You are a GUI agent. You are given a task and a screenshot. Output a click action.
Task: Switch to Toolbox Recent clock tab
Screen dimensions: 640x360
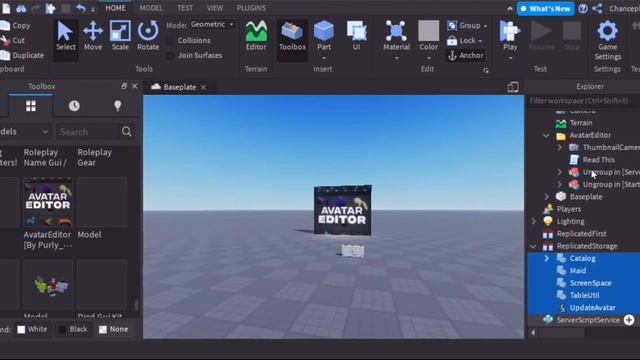pos(74,106)
